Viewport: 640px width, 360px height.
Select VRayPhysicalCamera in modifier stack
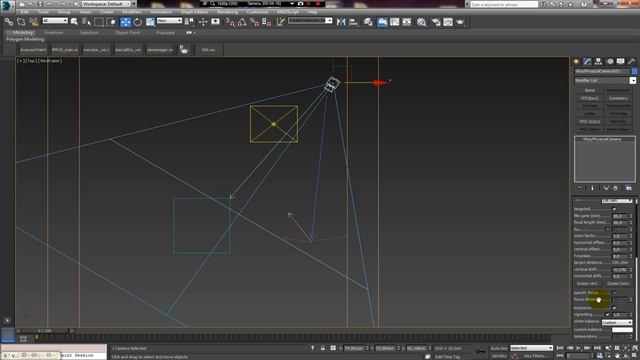pos(602,139)
